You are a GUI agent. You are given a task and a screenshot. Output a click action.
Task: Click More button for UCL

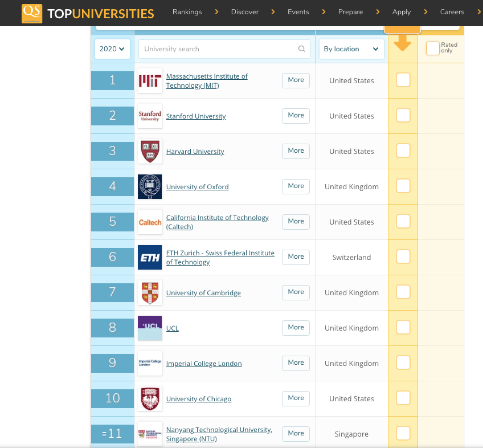point(296,327)
